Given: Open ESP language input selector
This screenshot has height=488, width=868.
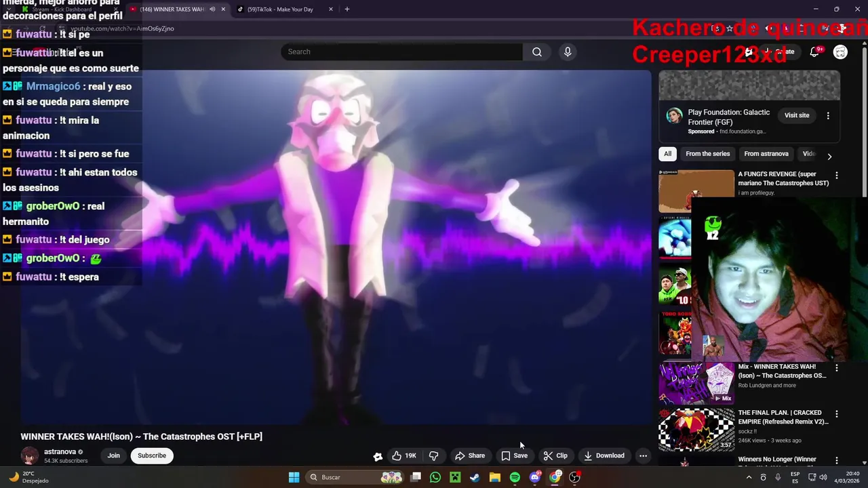Looking at the screenshot, I should (795, 477).
